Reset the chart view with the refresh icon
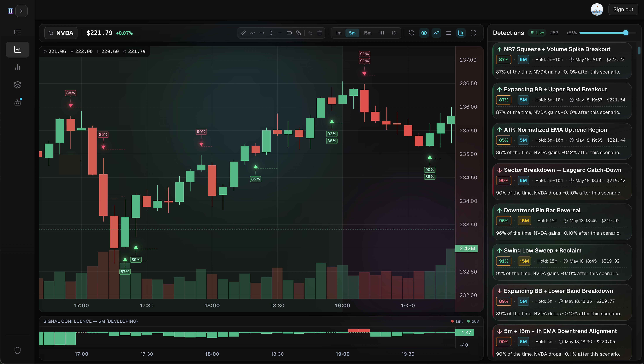 412,33
